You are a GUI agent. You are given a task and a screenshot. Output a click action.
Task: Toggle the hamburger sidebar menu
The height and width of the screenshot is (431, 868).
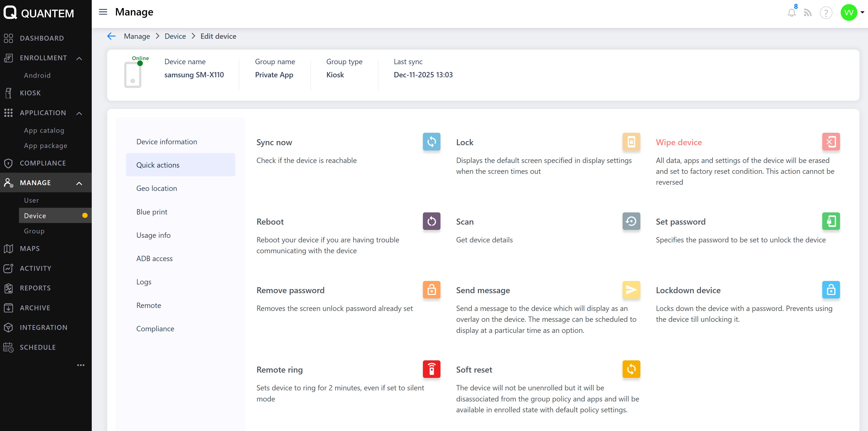(x=103, y=12)
